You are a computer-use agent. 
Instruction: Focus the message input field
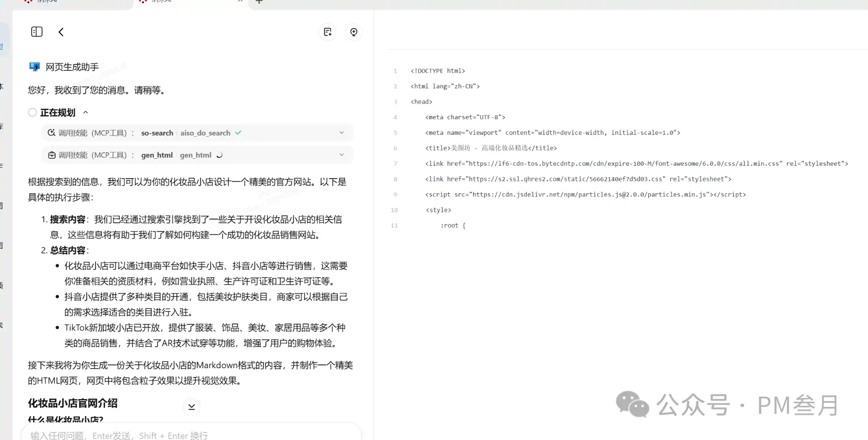pos(191,435)
